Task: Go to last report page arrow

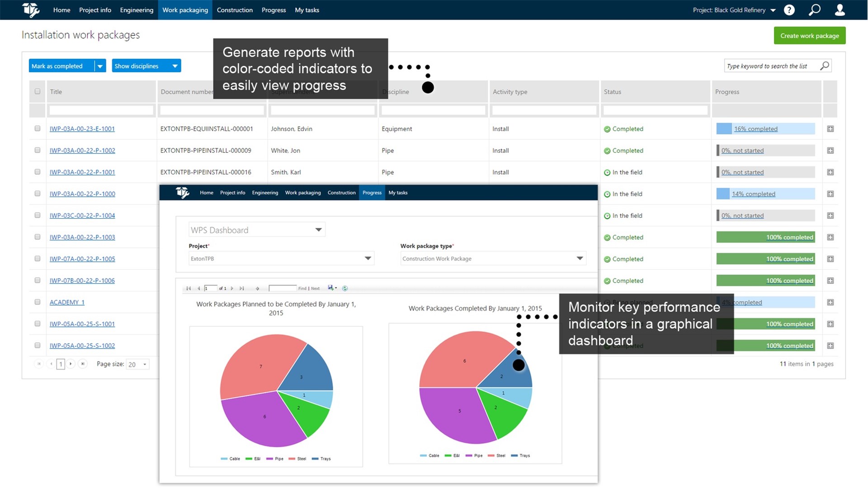Action: 242,288
